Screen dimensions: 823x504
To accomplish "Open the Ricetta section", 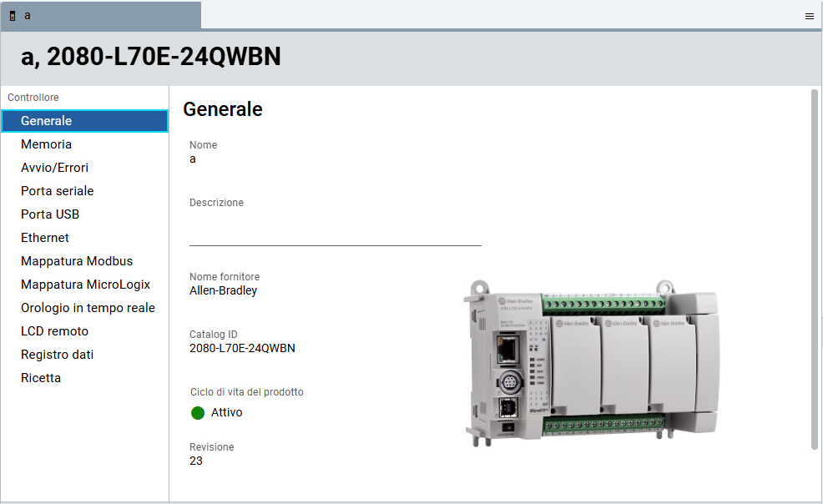I will pos(41,378).
